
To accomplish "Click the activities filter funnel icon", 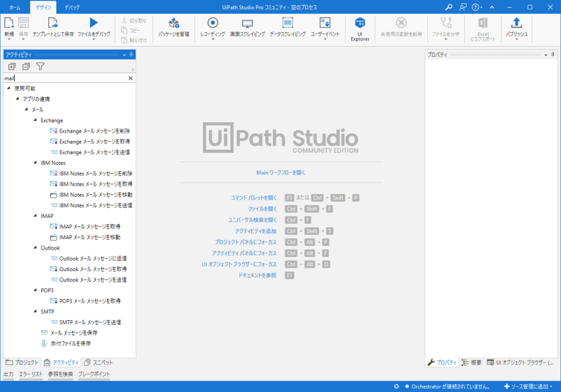I will 40,67.
